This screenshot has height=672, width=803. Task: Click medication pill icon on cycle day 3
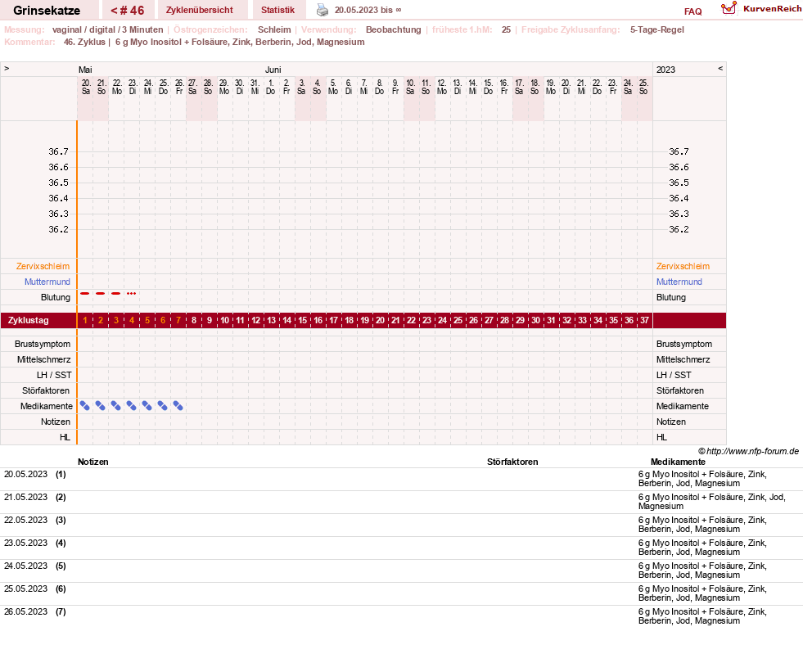[x=116, y=406]
